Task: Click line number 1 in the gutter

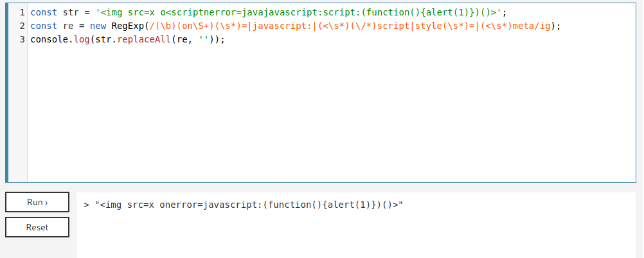Action: [x=22, y=12]
